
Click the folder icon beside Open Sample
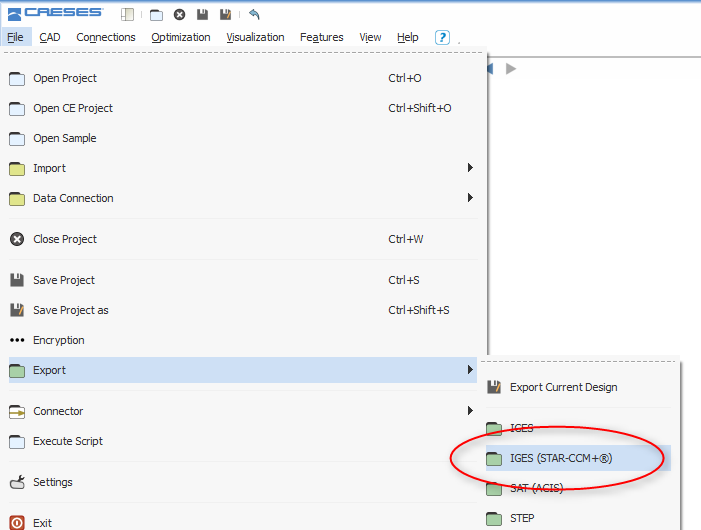pos(17,139)
